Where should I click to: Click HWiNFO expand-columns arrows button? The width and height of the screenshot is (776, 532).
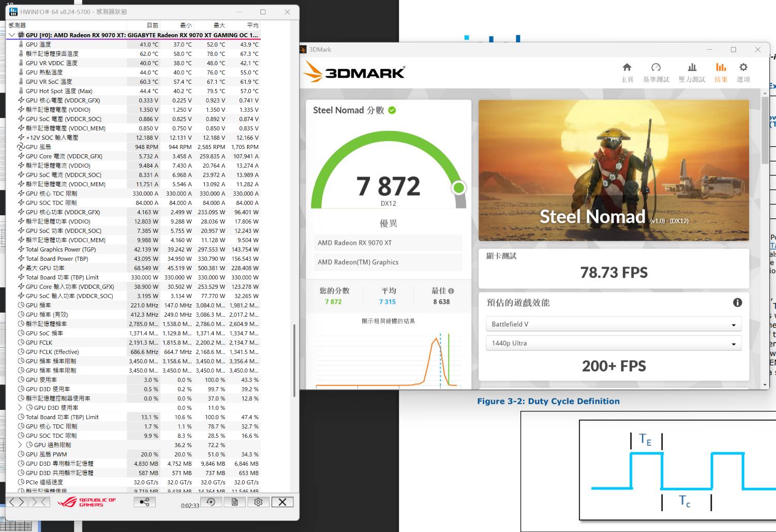click(17, 502)
